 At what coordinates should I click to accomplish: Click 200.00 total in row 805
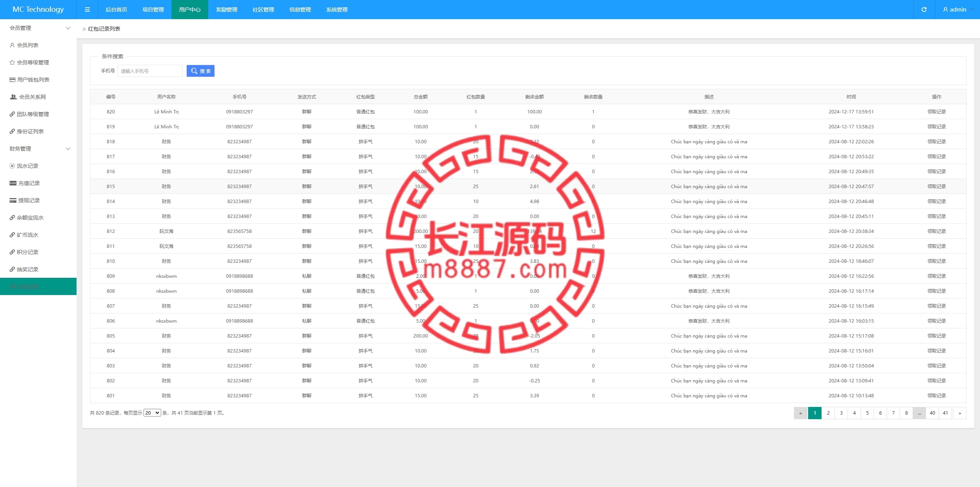[x=420, y=336]
